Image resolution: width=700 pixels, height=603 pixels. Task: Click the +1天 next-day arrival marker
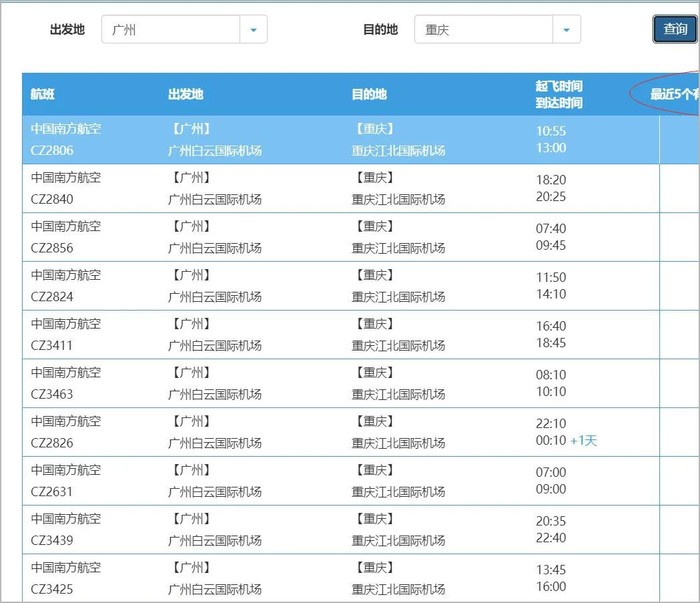(583, 441)
